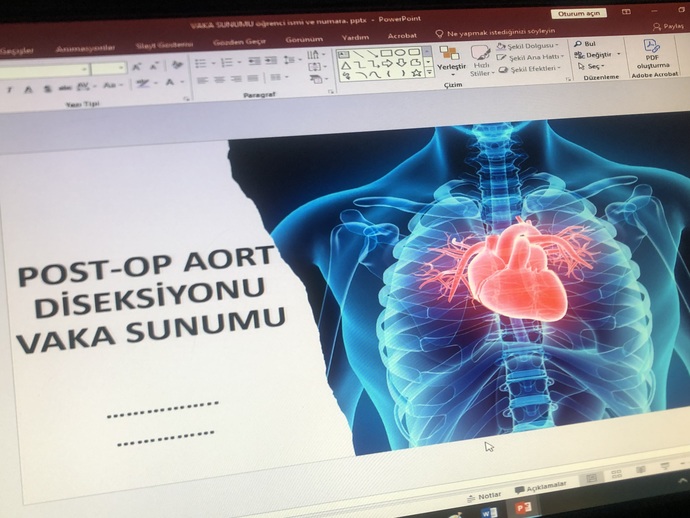Open the font size combo box
Viewport: 690px width, 518px height.
[108, 68]
